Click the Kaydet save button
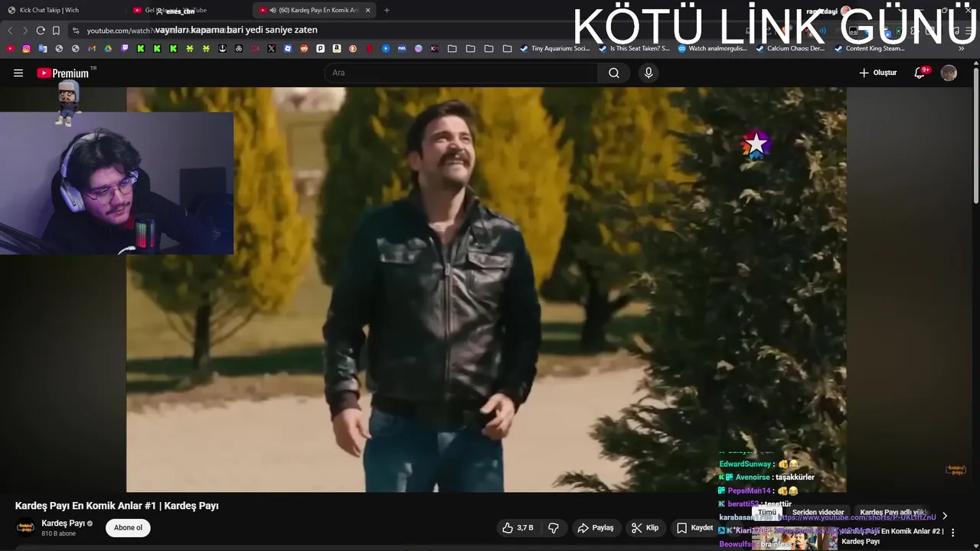980x551 pixels. pyautogui.click(x=695, y=528)
